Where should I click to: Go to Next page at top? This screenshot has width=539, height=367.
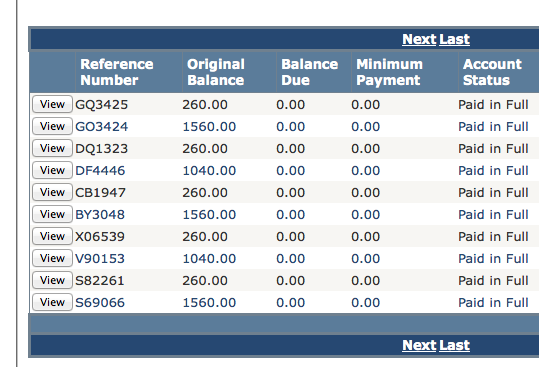coord(419,39)
